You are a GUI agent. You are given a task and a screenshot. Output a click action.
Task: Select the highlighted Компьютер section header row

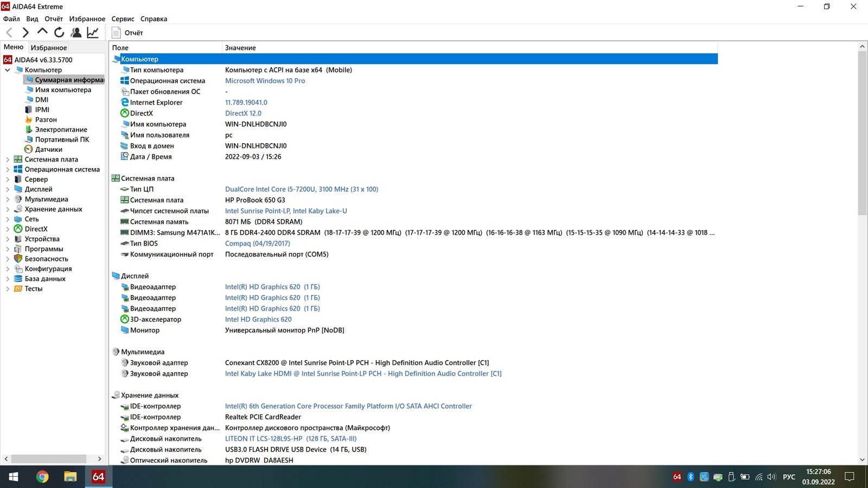414,59
